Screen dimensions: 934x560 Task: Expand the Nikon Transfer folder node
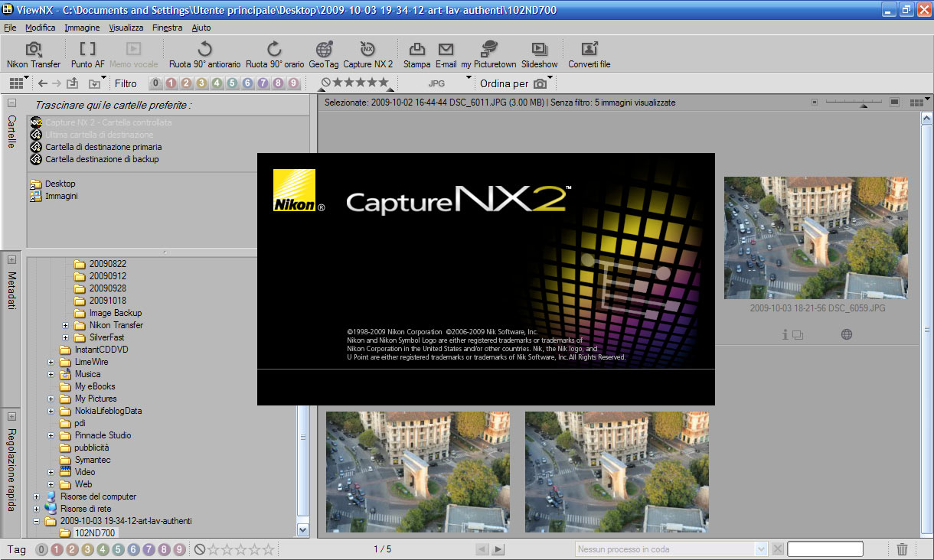coord(66,325)
